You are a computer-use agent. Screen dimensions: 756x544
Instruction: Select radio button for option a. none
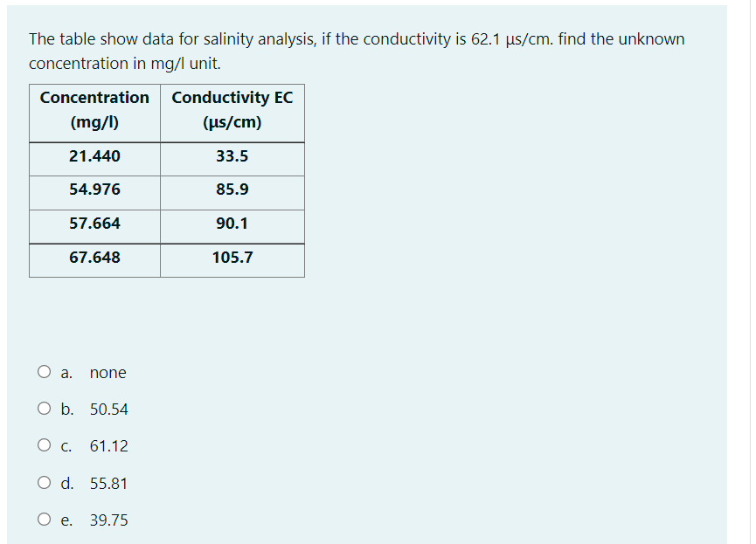[x=44, y=371]
